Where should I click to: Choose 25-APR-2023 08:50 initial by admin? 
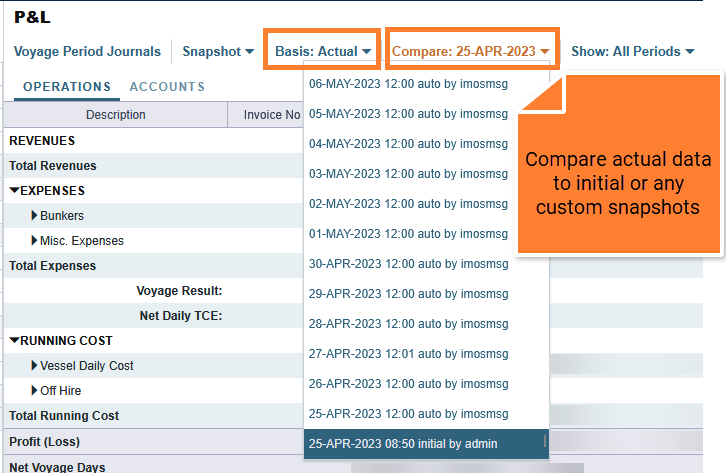click(x=403, y=443)
